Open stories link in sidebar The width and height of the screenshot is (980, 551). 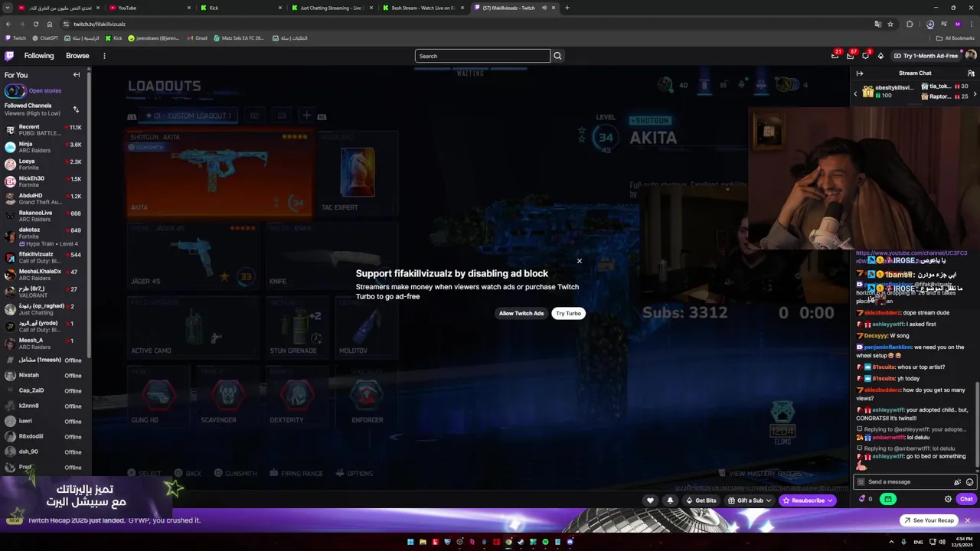44,90
